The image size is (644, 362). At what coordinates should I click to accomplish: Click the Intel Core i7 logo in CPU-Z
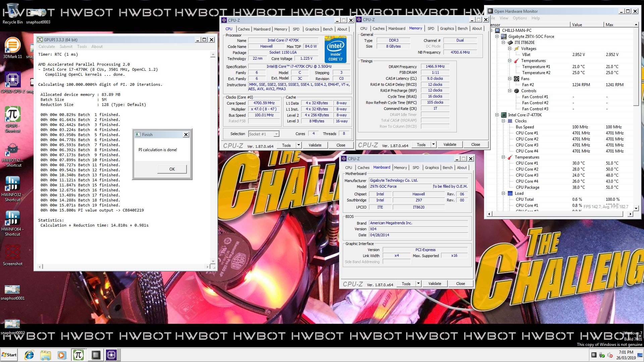pyautogui.click(x=335, y=50)
